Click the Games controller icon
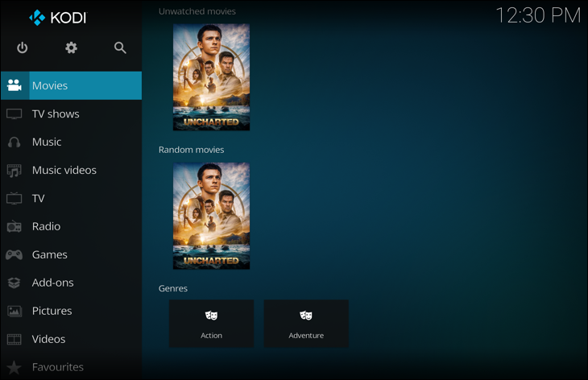 point(14,255)
